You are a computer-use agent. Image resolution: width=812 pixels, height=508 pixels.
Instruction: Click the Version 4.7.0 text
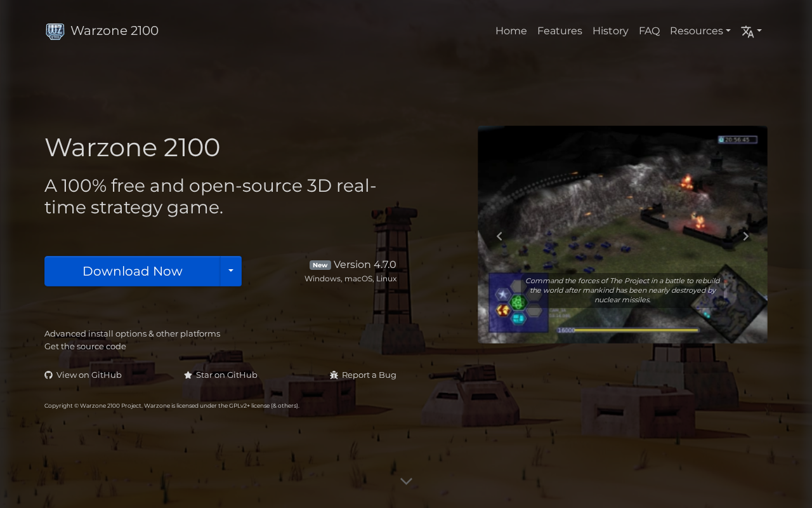click(x=365, y=265)
